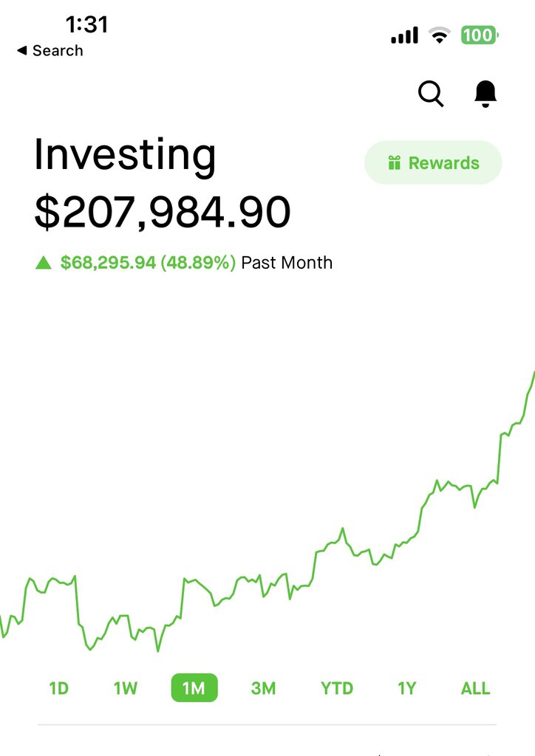535x756 pixels.
Task: Tap the $207,984.90 portfolio value
Action: click(163, 212)
